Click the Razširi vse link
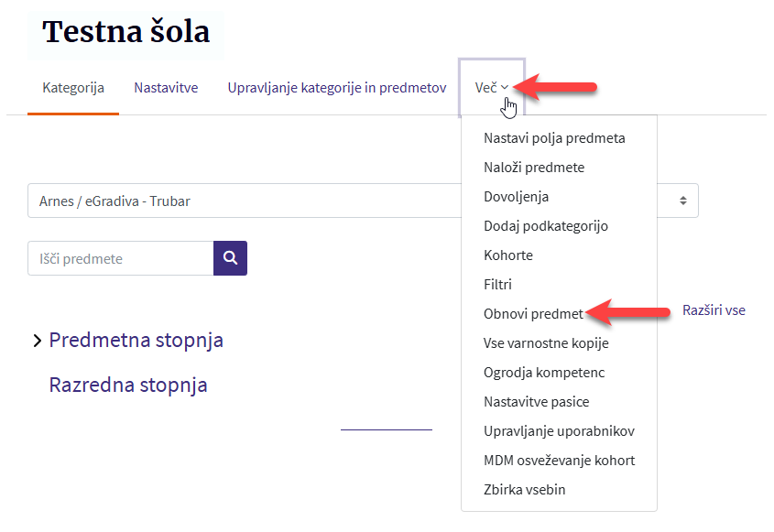Screen dimensions: 774x532 pyautogui.click(x=714, y=310)
